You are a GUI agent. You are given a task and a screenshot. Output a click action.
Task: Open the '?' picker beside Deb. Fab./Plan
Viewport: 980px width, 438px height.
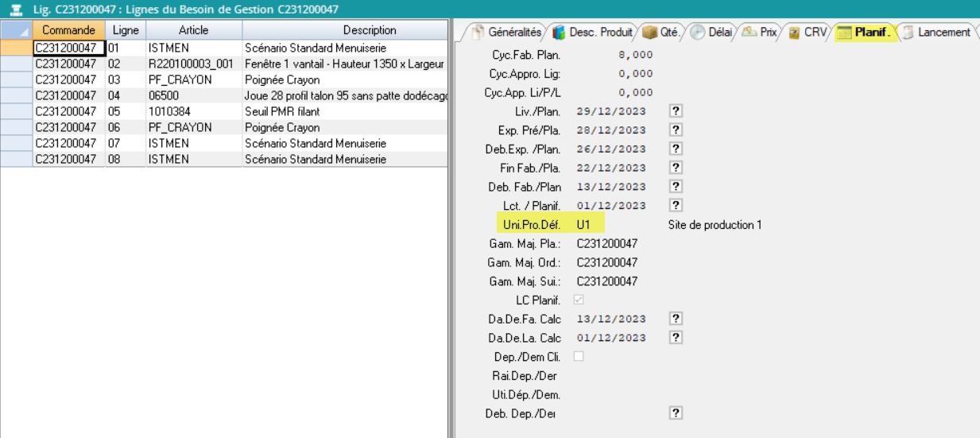click(676, 187)
